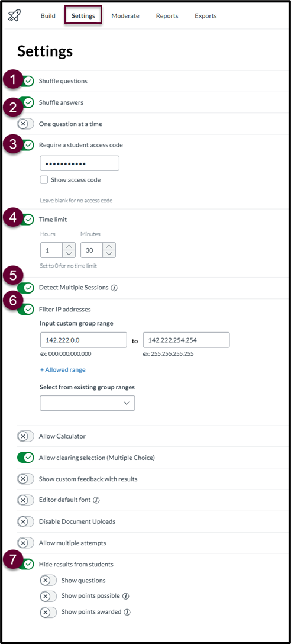
Task: Go to the Reports tab
Action: coord(167,16)
